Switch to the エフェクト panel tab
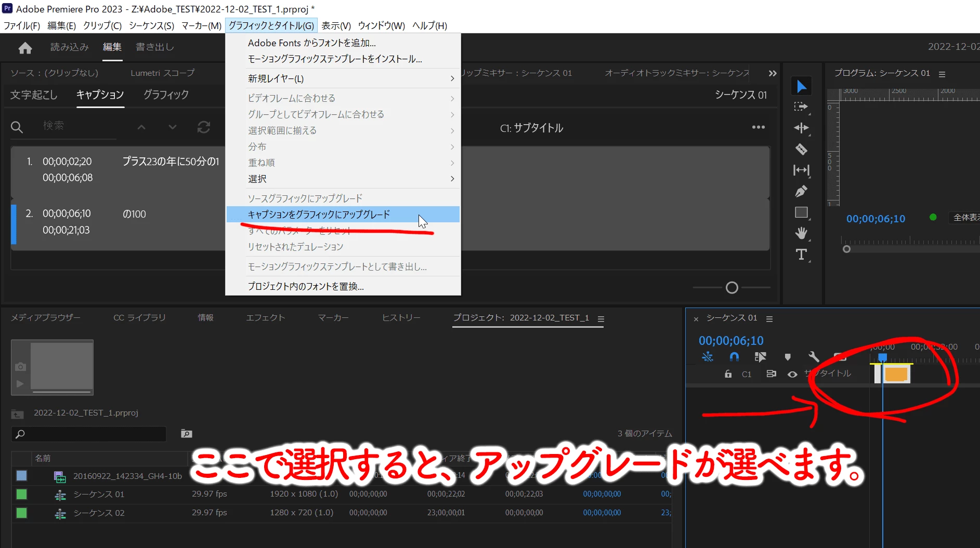Image resolution: width=980 pixels, height=548 pixels. [266, 317]
